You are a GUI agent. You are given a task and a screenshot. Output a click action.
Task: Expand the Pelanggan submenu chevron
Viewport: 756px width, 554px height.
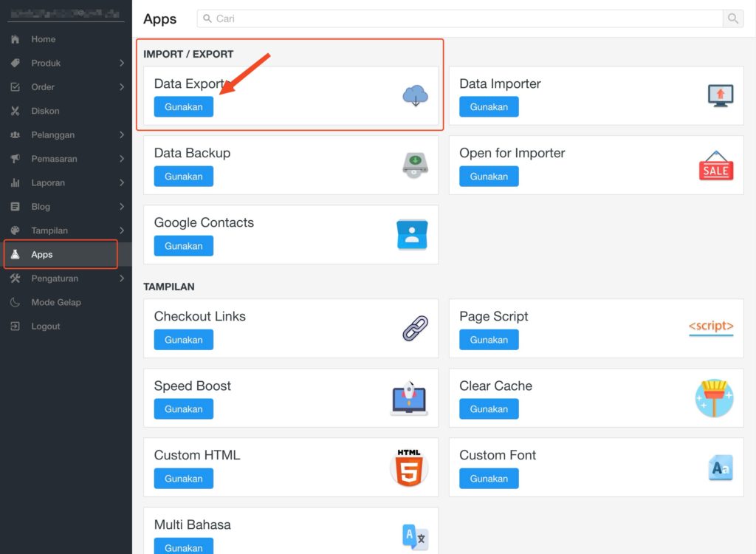[122, 134]
